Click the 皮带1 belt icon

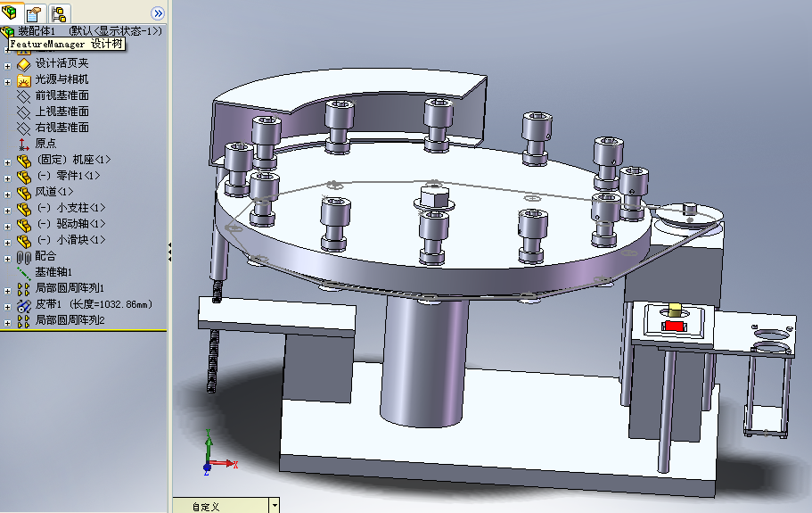click(24, 305)
